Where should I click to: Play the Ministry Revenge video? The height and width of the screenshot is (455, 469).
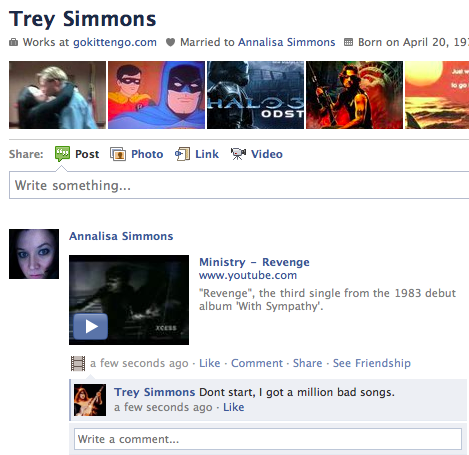pos(91,326)
